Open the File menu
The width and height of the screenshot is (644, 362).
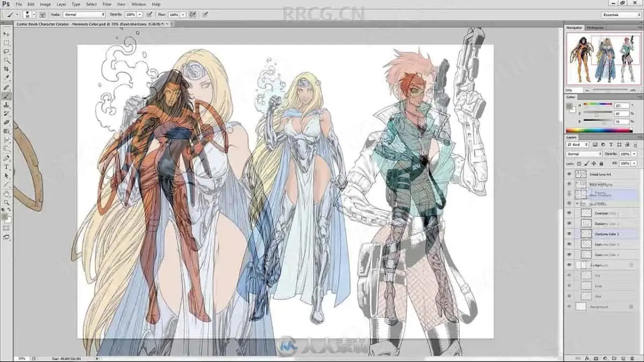[19, 4]
